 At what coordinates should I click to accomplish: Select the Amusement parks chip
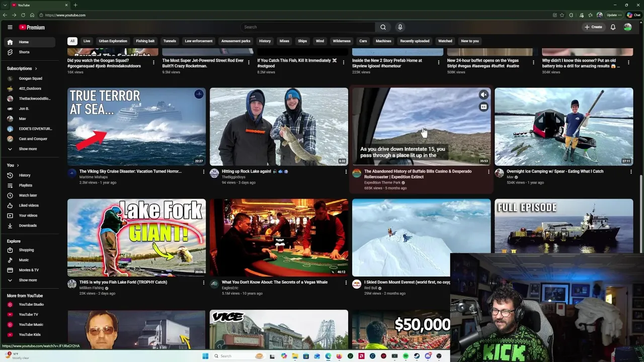tap(235, 41)
